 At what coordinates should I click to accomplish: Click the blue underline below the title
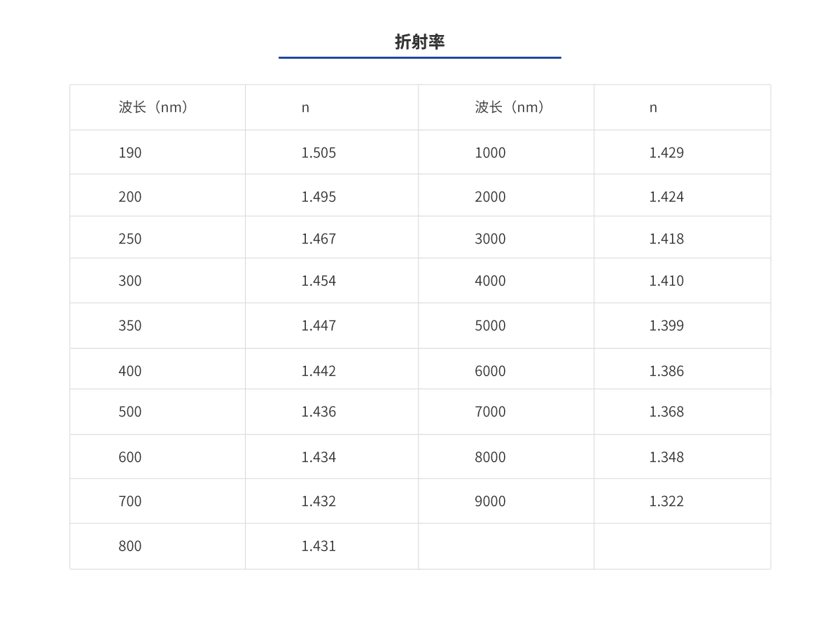tap(420, 57)
